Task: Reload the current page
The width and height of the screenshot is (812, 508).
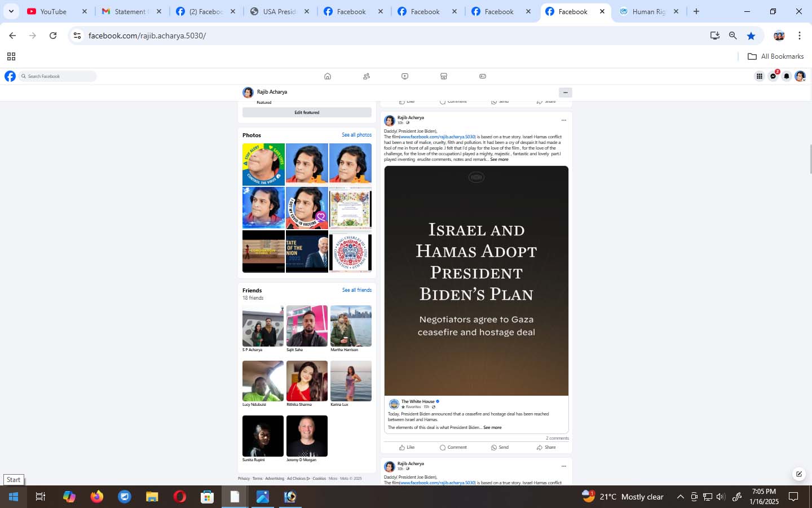Action: point(53,36)
